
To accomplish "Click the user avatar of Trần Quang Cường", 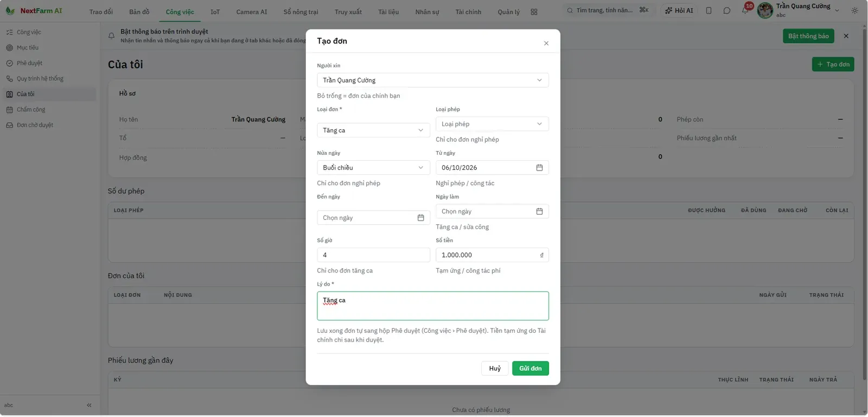I will (x=765, y=10).
